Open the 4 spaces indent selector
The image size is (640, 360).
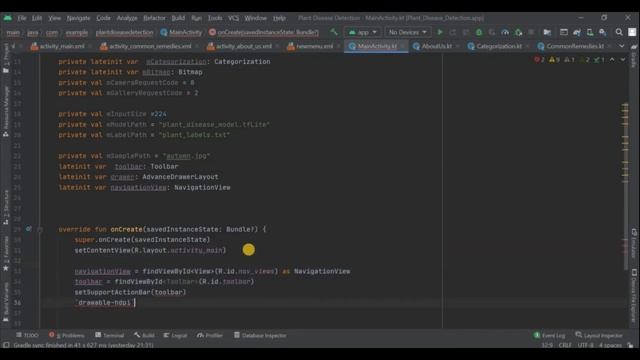[x=610, y=345]
